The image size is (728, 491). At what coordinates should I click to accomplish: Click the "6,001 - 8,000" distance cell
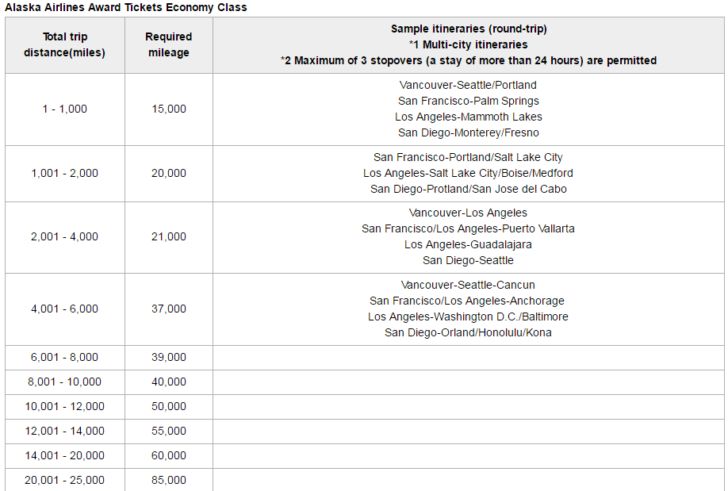[x=65, y=358]
